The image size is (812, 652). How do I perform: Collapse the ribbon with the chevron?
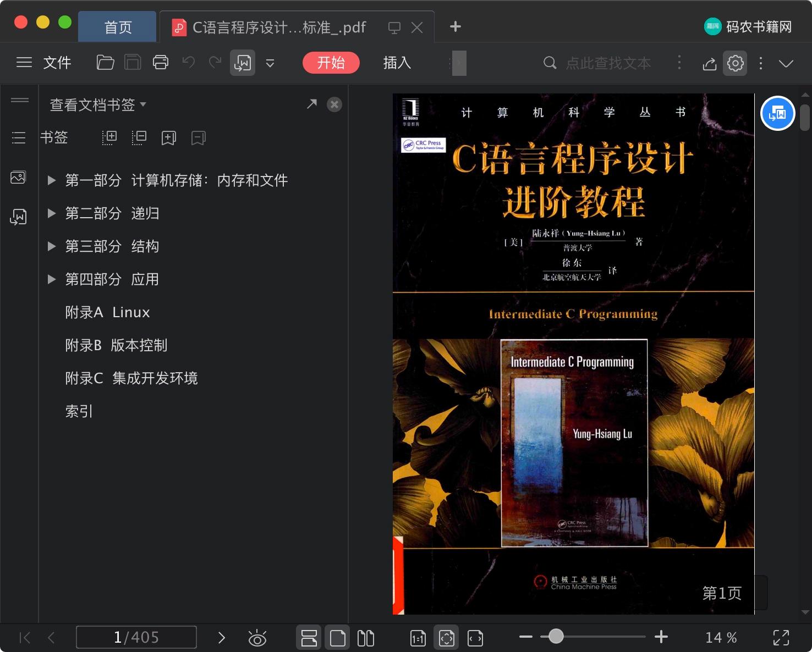point(786,64)
